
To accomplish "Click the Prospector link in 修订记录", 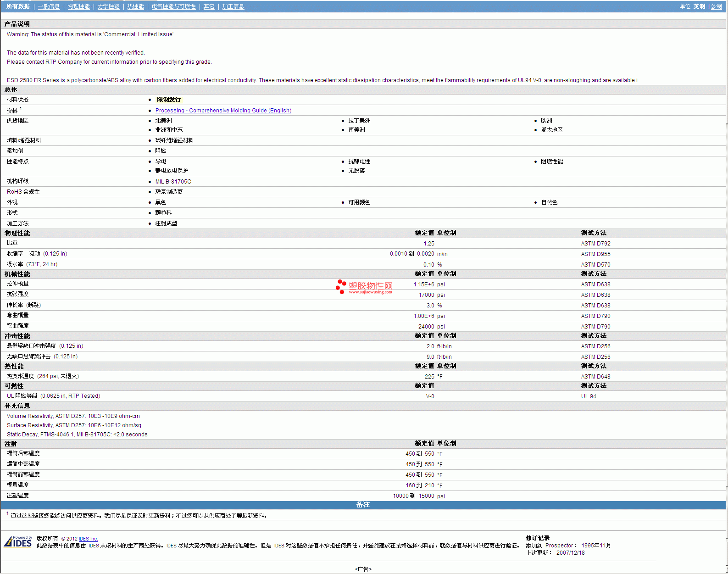I will pyautogui.click(x=559, y=546).
